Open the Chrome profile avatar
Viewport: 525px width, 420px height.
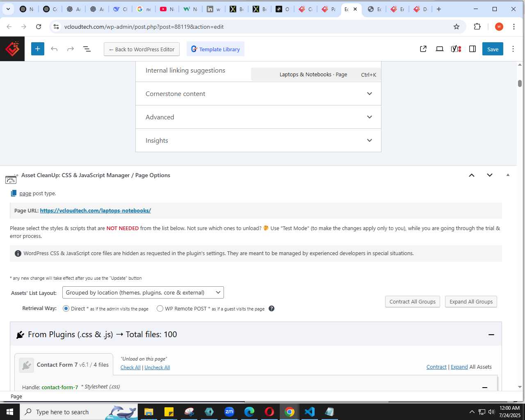[x=499, y=27]
